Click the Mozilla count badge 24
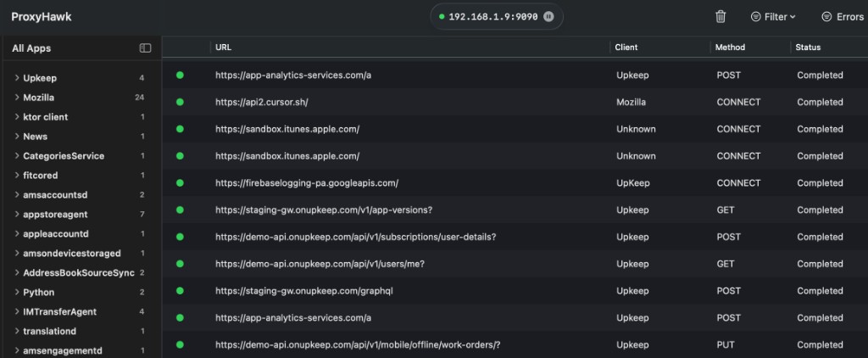 [x=140, y=98]
